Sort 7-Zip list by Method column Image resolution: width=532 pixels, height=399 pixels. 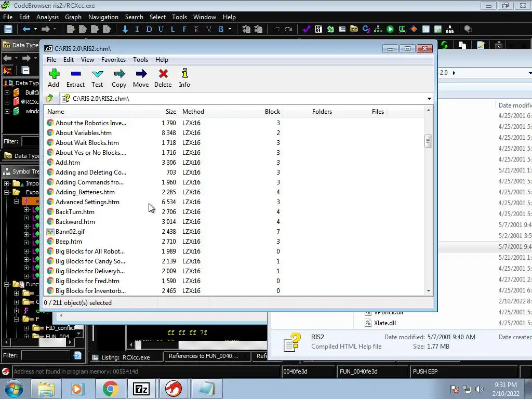[205, 112]
